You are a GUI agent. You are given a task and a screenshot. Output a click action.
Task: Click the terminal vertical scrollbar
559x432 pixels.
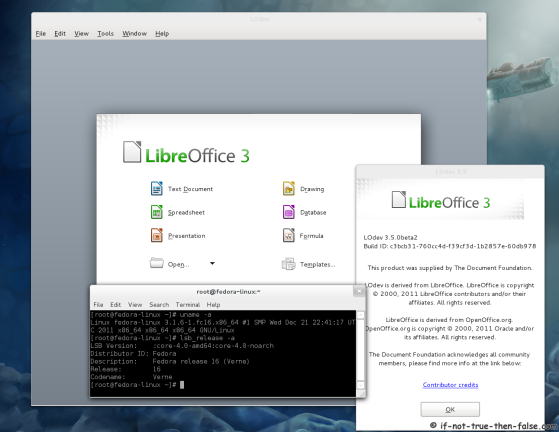pos(360,350)
